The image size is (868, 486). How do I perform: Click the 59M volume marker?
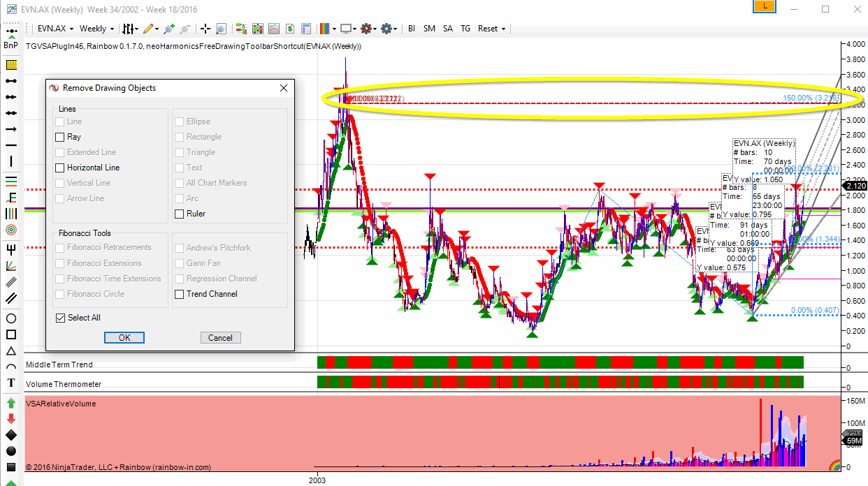pyautogui.click(x=853, y=441)
